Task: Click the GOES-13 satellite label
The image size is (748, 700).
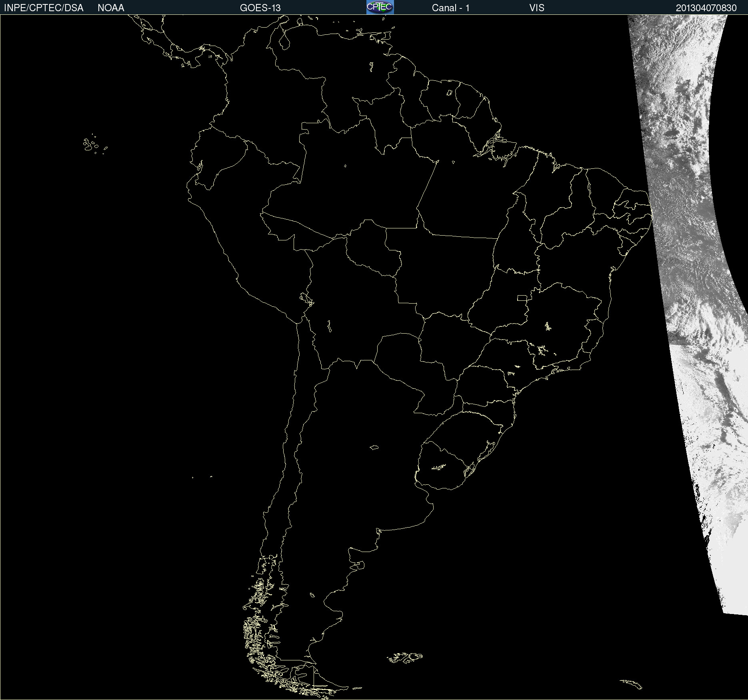Action: click(260, 8)
